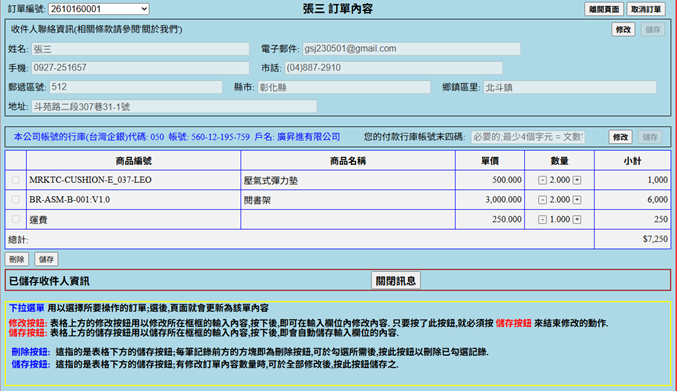Click the 關閉訊息 button
Viewport: 677px width, 391px height.
(x=395, y=281)
